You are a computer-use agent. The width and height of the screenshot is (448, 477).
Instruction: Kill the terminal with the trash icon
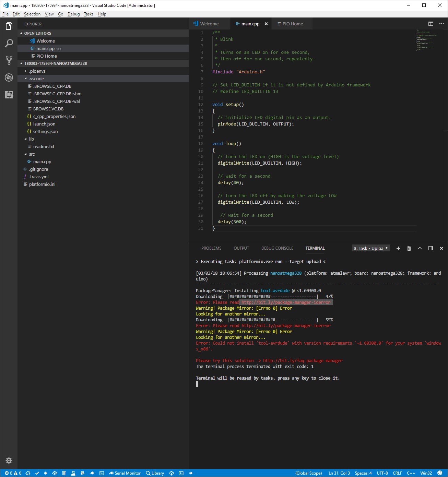409,248
